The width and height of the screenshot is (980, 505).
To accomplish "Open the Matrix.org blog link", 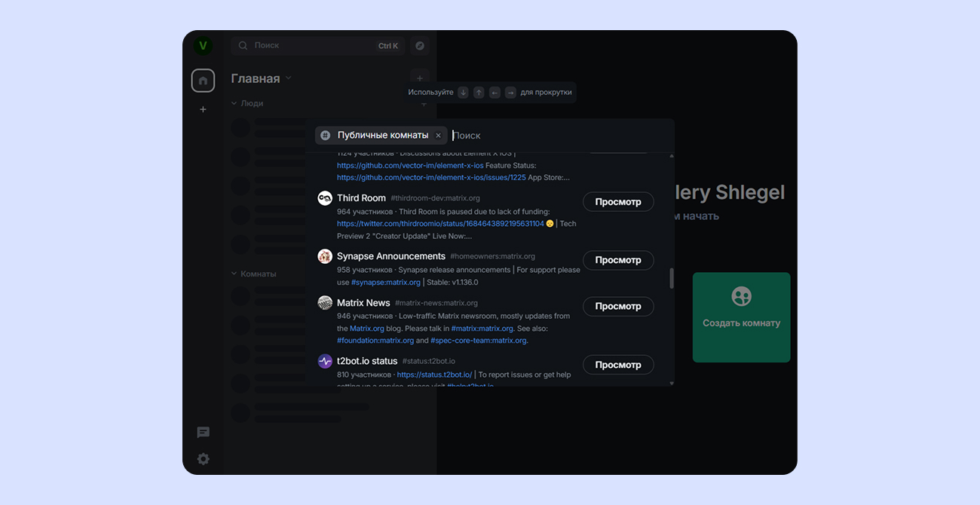I will click(367, 329).
